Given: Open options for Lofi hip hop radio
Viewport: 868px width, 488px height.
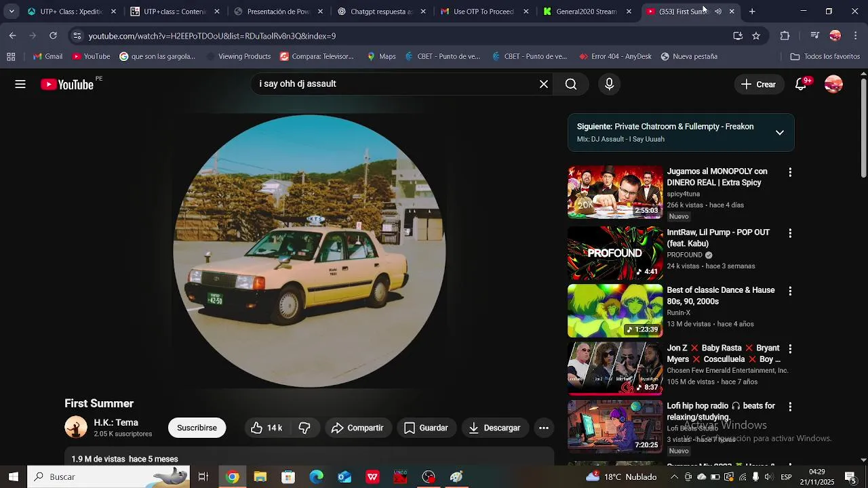Looking at the screenshot, I should click(x=789, y=407).
